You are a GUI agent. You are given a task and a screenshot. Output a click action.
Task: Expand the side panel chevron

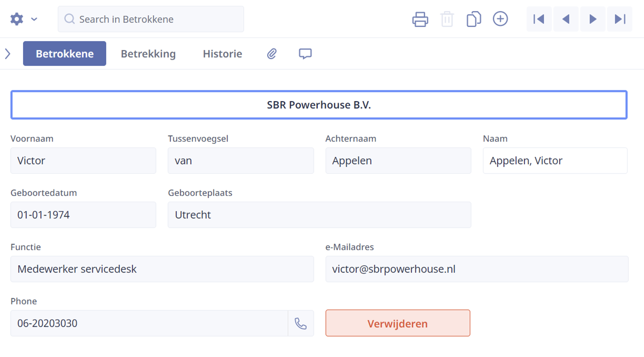pos(8,54)
